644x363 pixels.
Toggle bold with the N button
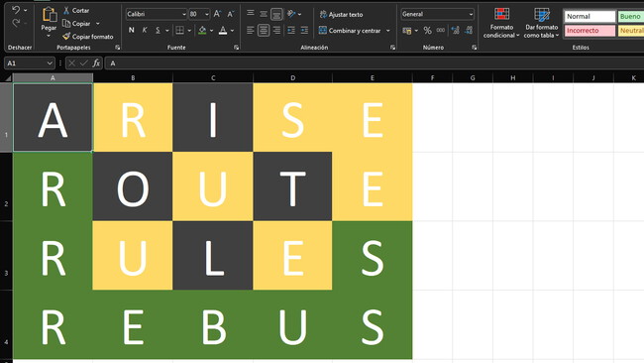(132, 30)
